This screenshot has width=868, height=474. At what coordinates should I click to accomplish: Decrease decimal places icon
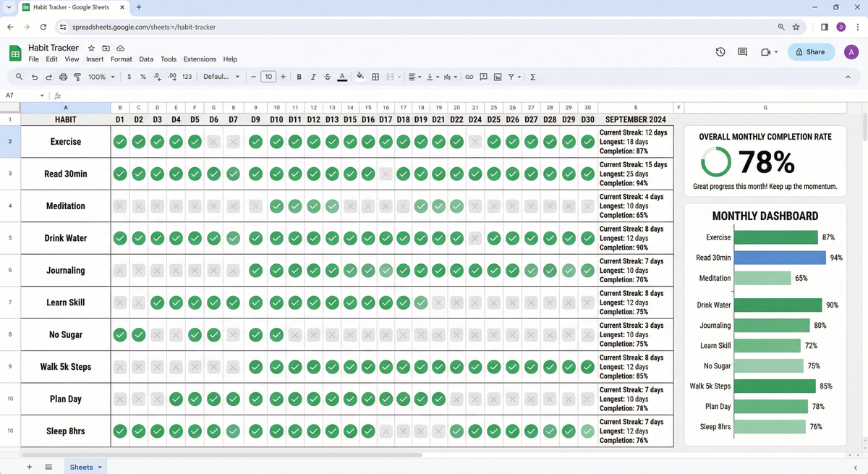[x=157, y=77]
